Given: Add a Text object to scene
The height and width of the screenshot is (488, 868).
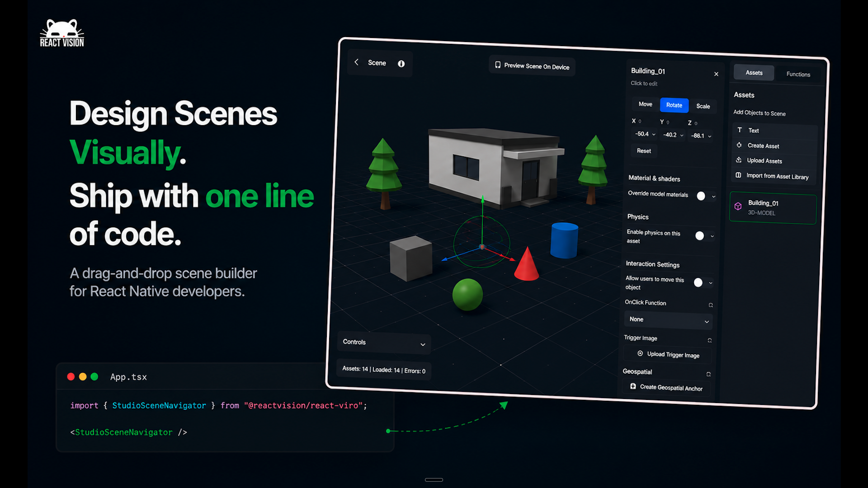Looking at the screenshot, I should 774,131.
